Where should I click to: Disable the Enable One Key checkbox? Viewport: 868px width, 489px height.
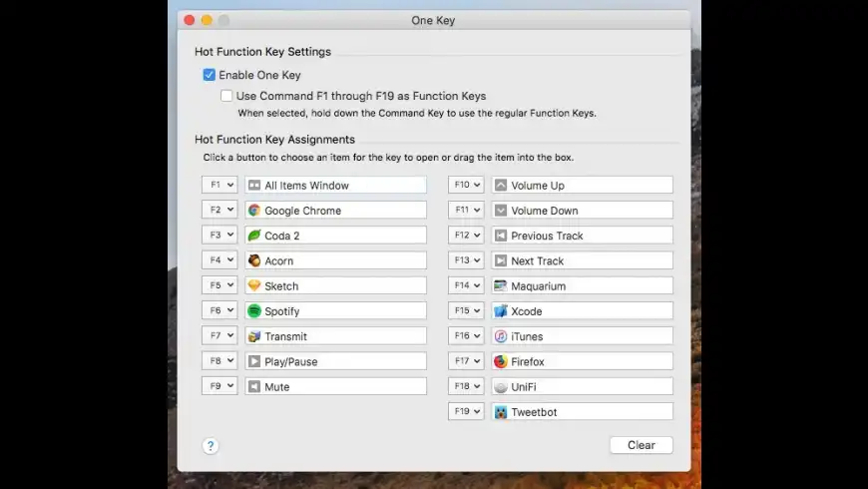tap(210, 75)
